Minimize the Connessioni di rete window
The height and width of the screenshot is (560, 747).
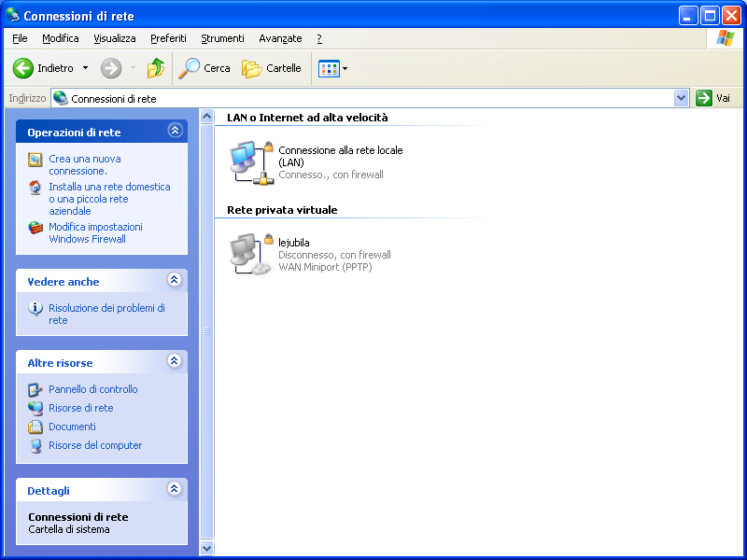(688, 16)
